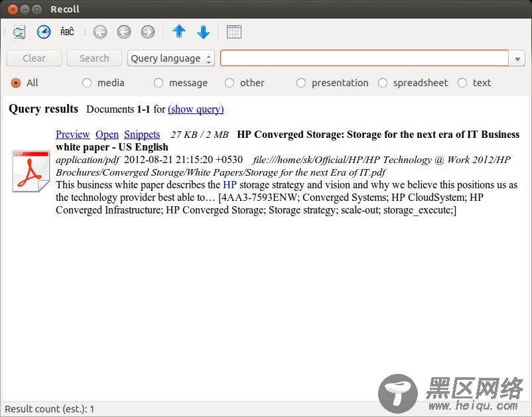Open the document history clock icon
The width and height of the screenshot is (532, 417).
44,32
